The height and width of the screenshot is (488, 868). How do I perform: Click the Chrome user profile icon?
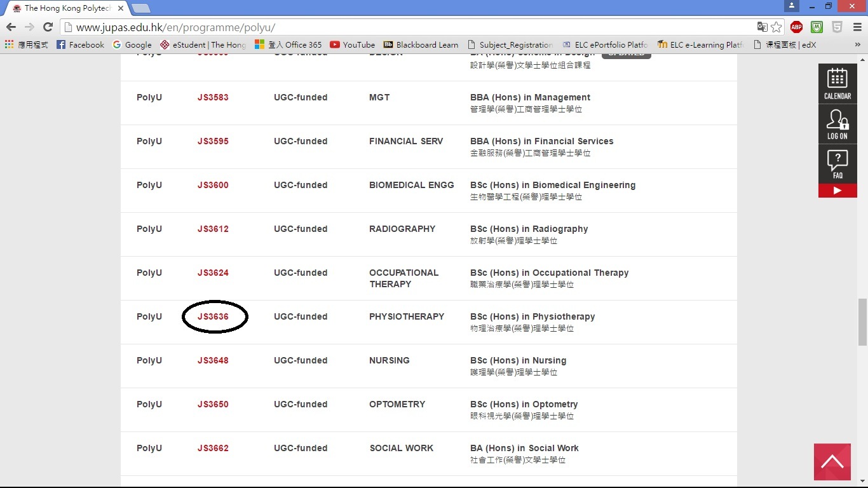[791, 6]
